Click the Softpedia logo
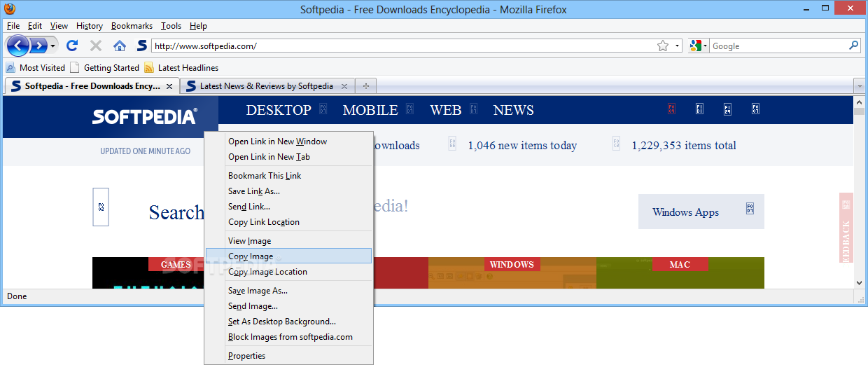Viewport: 868px width, 365px height. coord(145,116)
